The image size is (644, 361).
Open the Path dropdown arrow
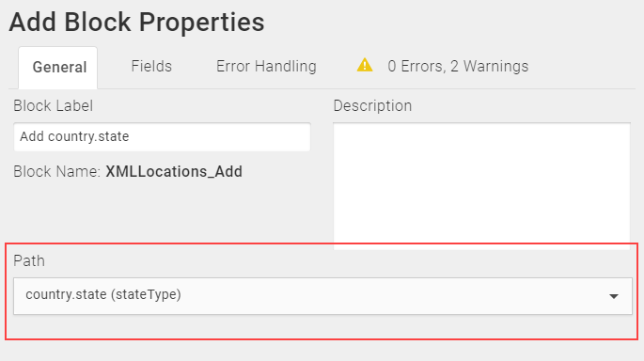[614, 296]
